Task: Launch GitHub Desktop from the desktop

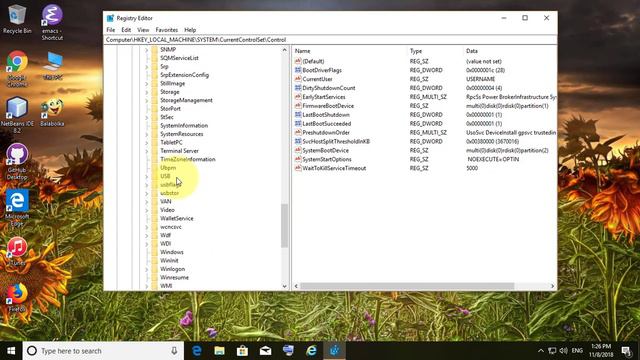Action: (x=17, y=161)
